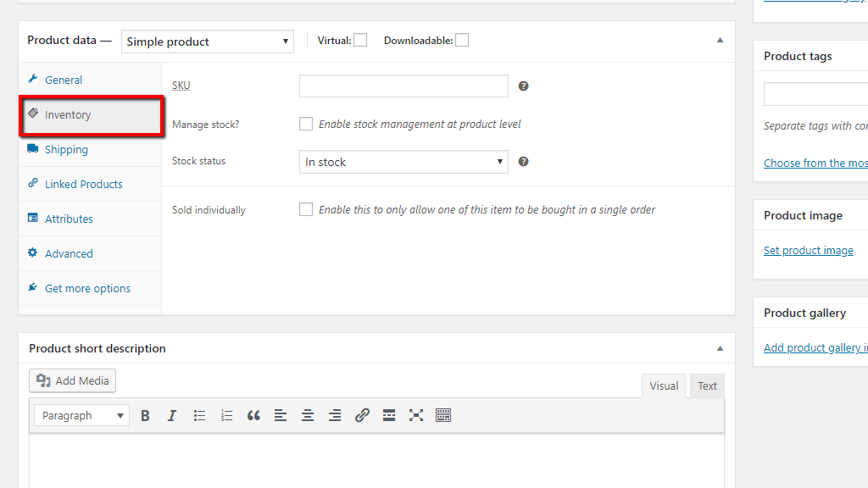This screenshot has height=488, width=868.
Task: Click the SKU help tooltip icon
Action: 523,86
